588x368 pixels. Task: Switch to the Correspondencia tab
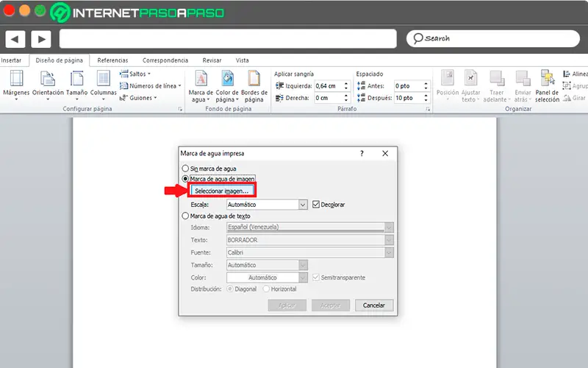coord(165,60)
